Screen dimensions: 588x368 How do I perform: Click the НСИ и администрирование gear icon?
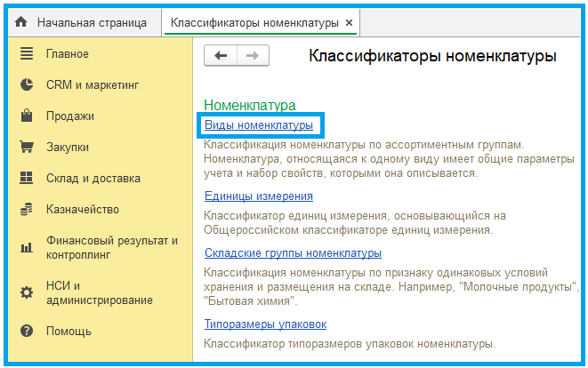point(26,293)
